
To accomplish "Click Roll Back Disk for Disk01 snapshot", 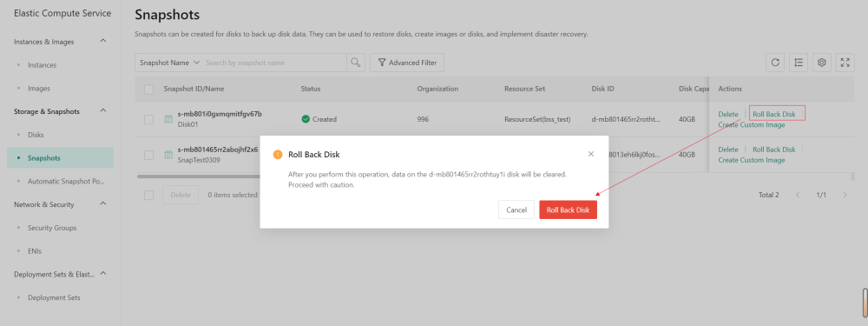I will pos(774,114).
